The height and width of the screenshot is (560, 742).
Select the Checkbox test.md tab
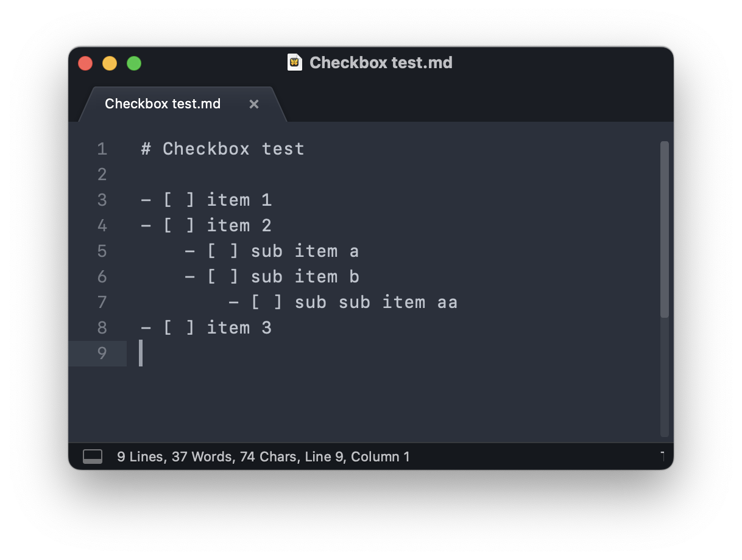point(163,104)
